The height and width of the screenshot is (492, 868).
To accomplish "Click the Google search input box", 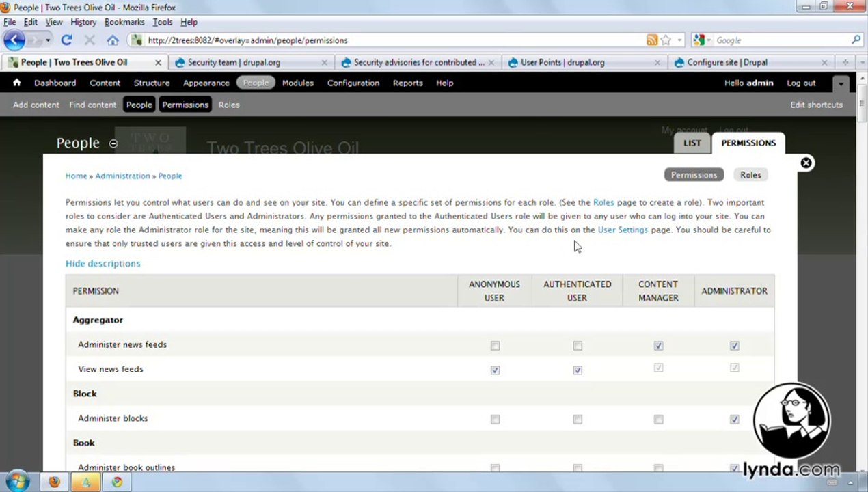I will pos(781,40).
